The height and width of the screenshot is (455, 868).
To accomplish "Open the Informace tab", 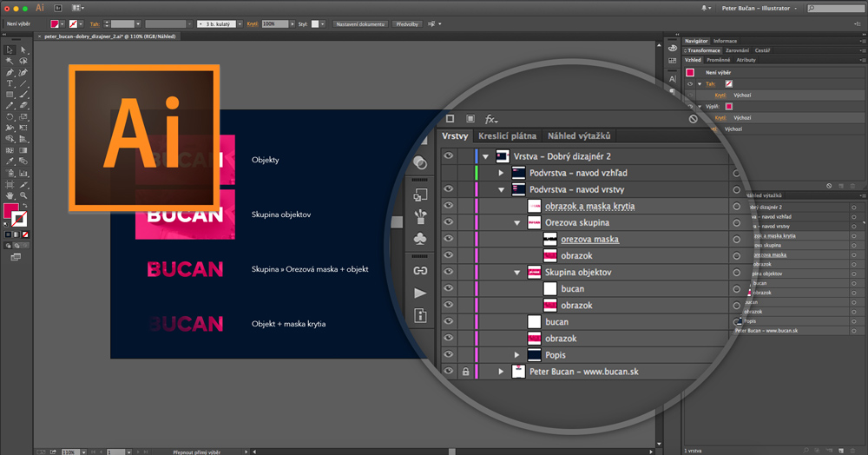I will [725, 41].
